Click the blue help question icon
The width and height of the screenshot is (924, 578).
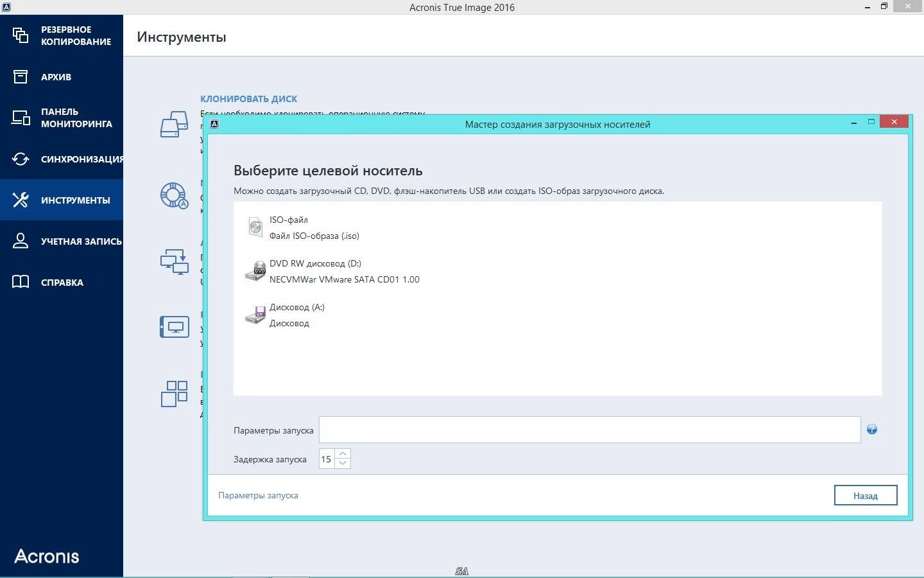click(x=871, y=430)
